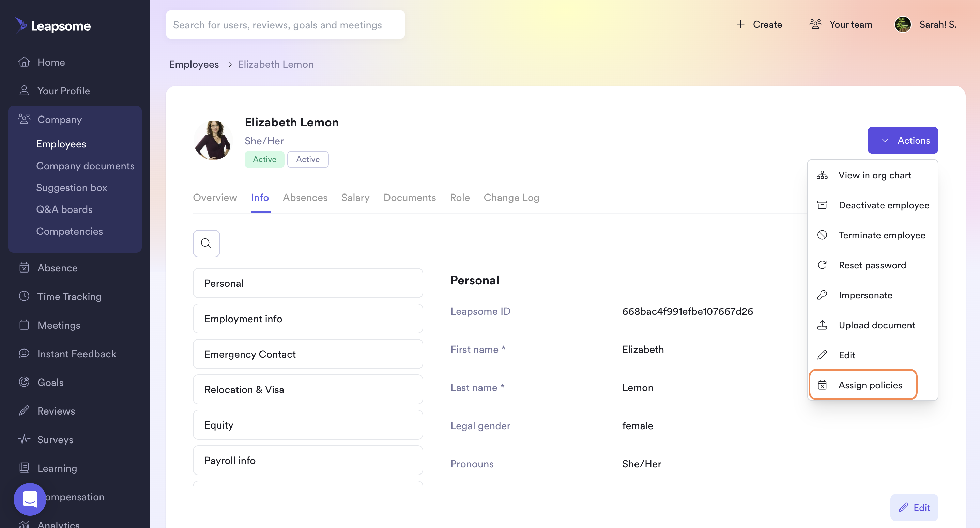Select the Personal section card
The image size is (980, 528).
(x=308, y=283)
